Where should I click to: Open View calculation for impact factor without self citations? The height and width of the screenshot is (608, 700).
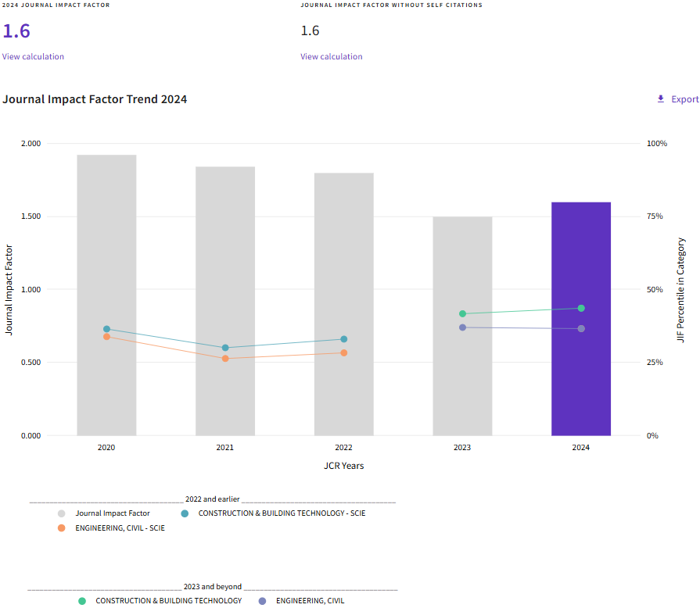coord(332,56)
